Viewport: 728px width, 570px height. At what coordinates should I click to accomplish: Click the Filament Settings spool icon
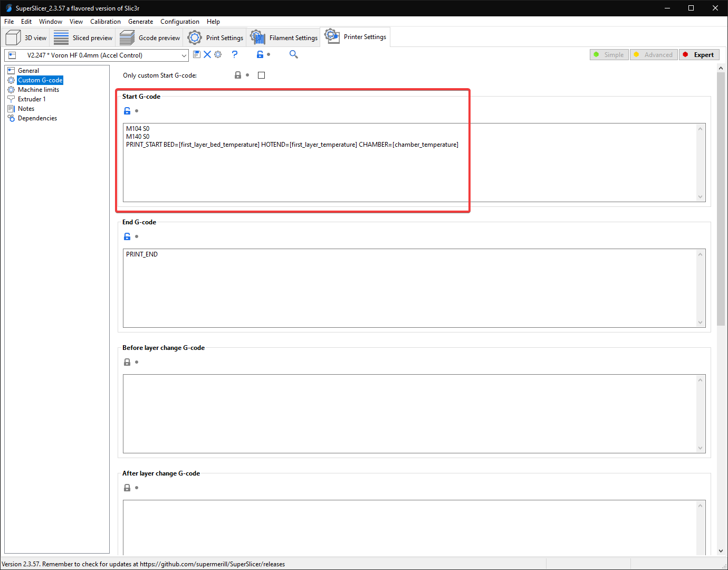coord(257,37)
